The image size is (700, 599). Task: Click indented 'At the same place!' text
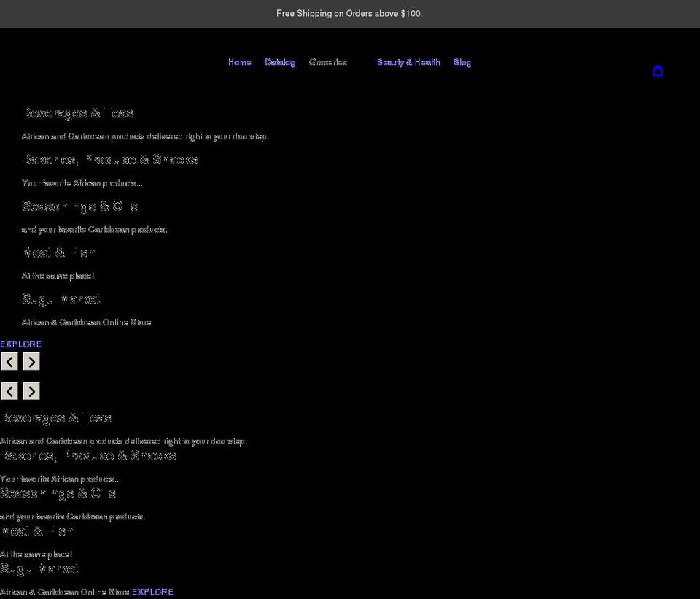[58, 276]
